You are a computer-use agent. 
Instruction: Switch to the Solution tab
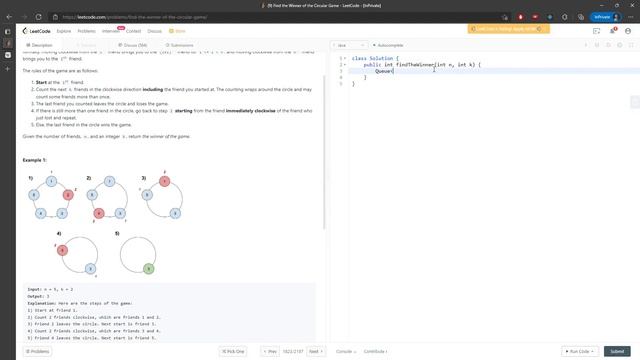86,45
